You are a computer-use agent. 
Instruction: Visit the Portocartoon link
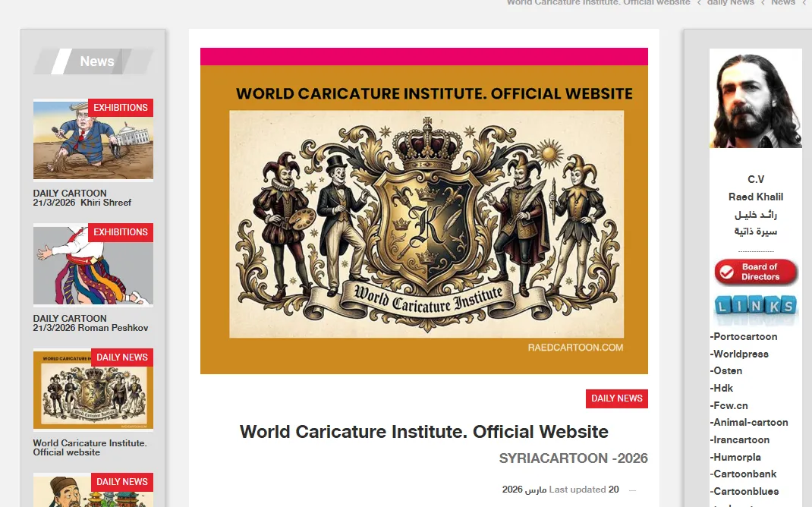click(x=744, y=337)
